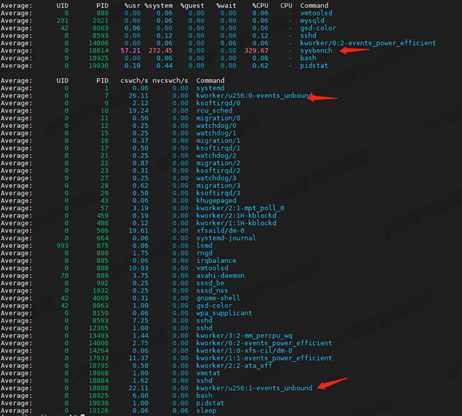This screenshot has height=416, width=462.
Task: Select the migration/3 process name
Action: [x=218, y=186]
